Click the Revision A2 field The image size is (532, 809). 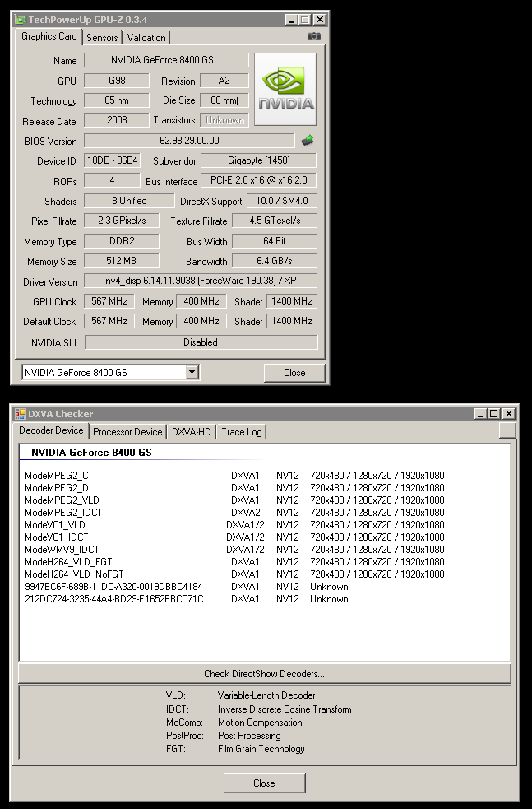click(x=224, y=81)
